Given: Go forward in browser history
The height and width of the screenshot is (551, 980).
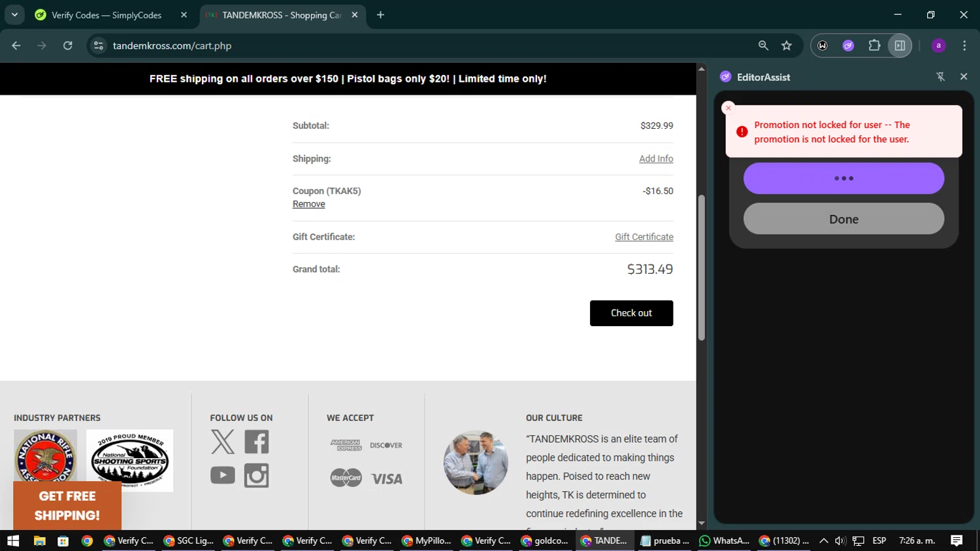Looking at the screenshot, I should coord(42,46).
